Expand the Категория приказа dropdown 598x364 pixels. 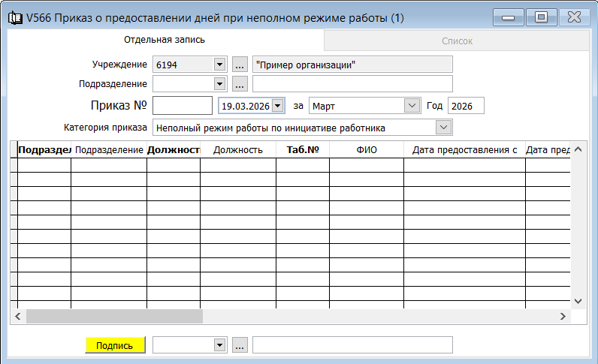coord(444,128)
